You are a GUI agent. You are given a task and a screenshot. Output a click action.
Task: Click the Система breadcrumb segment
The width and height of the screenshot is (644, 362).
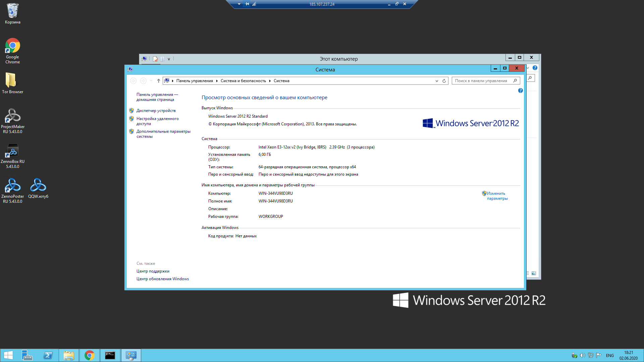click(281, 81)
